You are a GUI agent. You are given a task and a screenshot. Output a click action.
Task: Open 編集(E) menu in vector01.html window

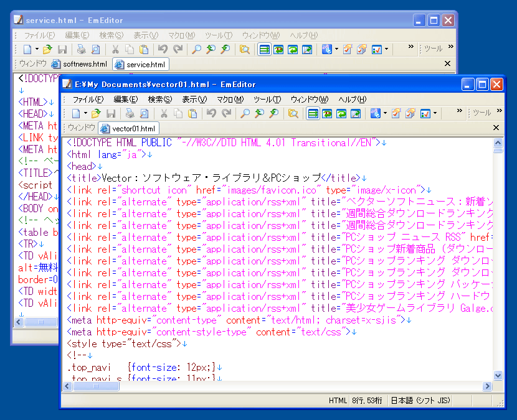pos(126,99)
